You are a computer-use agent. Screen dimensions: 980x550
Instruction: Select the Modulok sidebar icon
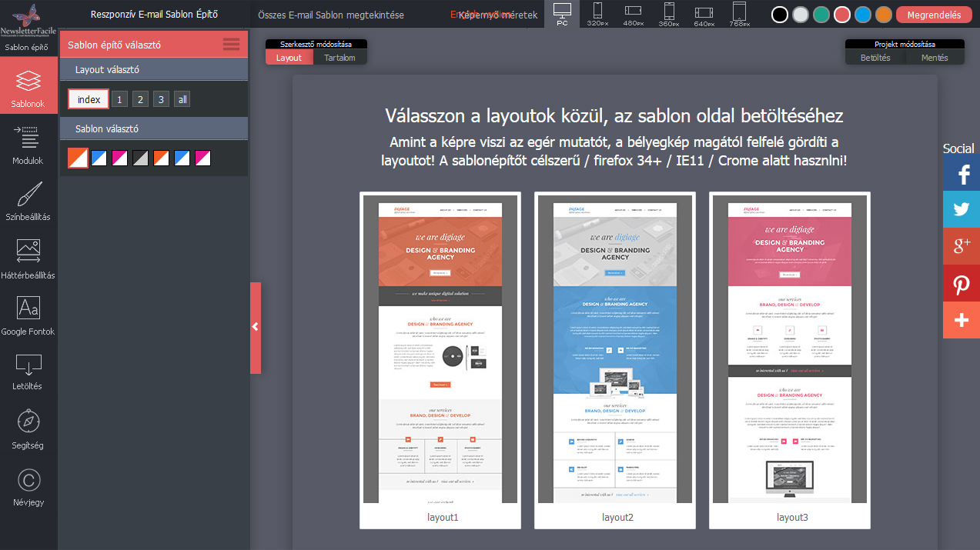point(28,142)
